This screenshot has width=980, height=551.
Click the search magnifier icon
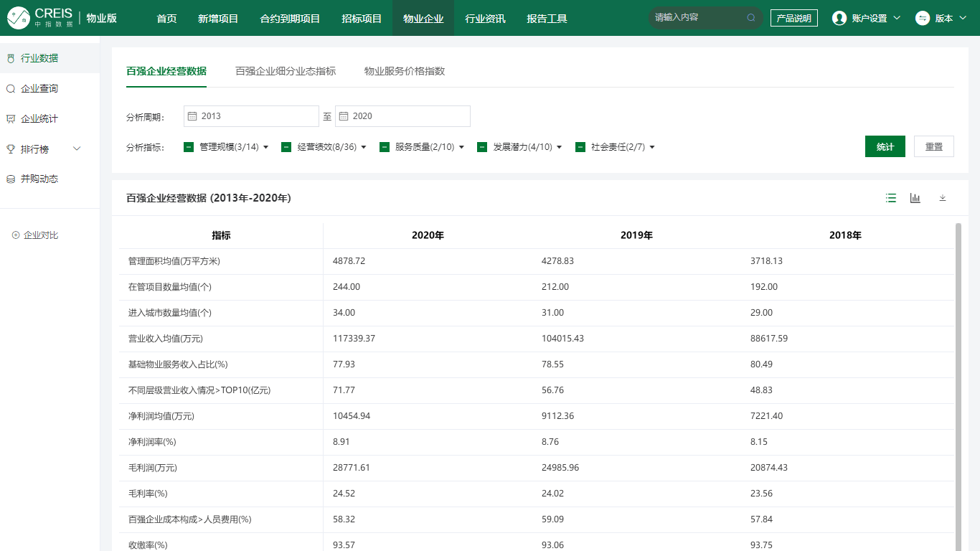pyautogui.click(x=751, y=18)
